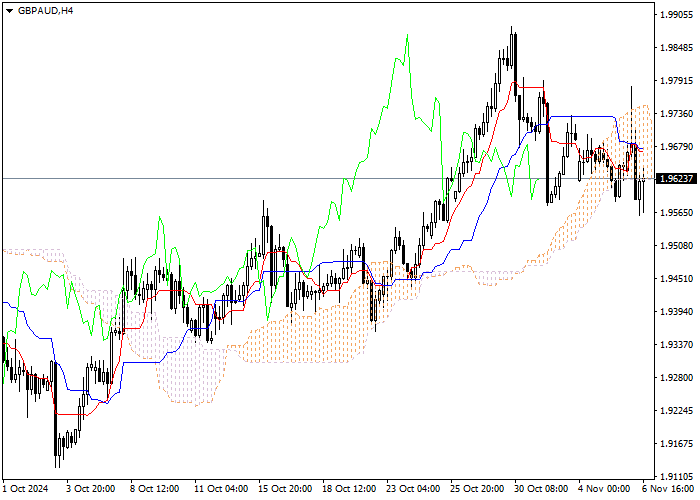Select price scale value 1.97360
Image resolution: width=700 pixels, height=500 pixels.
[677, 113]
